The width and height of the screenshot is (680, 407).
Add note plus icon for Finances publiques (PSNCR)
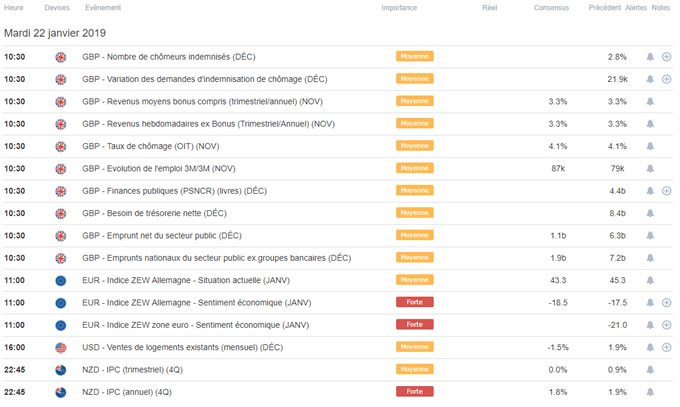click(x=667, y=191)
